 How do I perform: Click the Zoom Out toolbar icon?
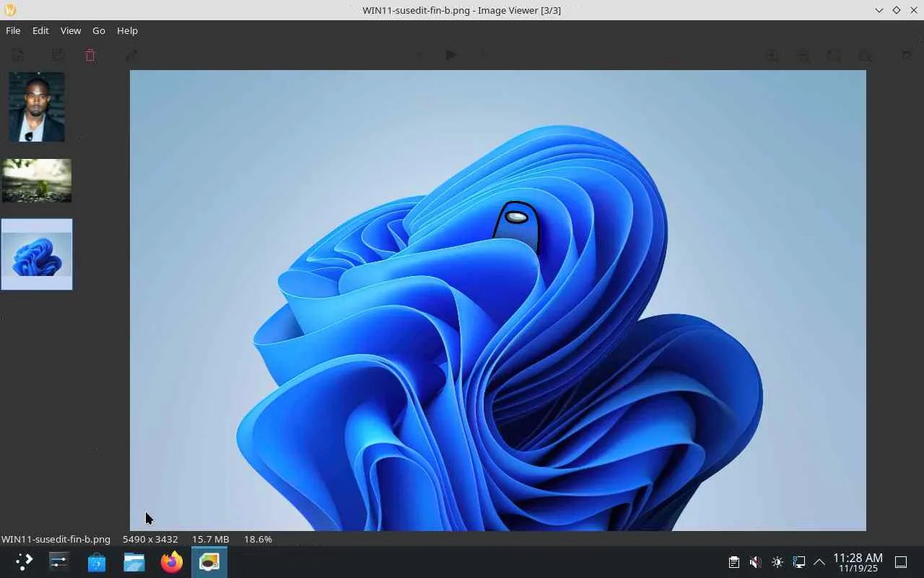(x=802, y=55)
